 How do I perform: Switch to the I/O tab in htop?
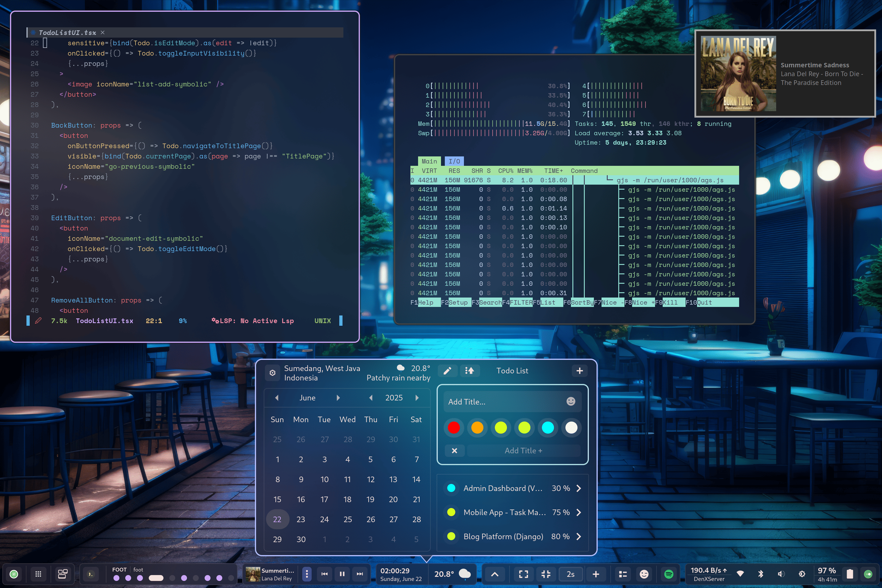click(x=454, y=161)
